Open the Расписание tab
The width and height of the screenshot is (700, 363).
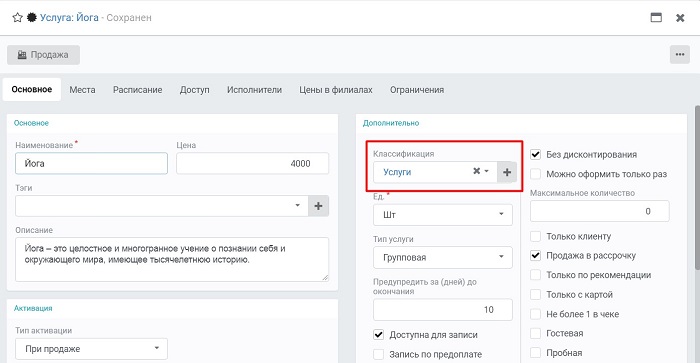138,90
